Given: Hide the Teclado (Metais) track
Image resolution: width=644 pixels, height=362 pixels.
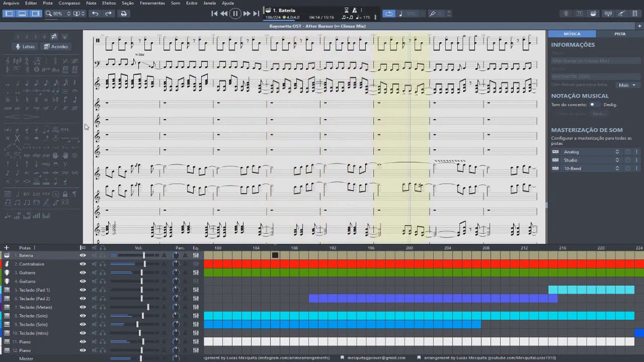Looking at the screenshot, I should pos(83,307).
